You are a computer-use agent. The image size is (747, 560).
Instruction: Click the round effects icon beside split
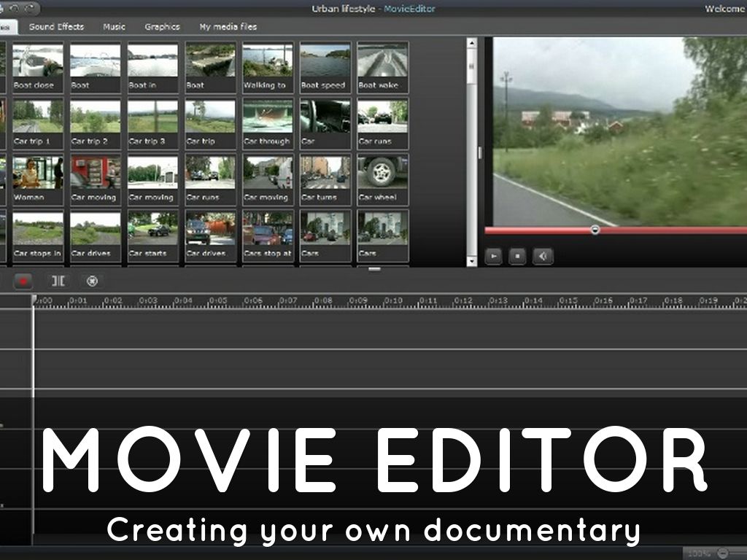point(92,281)
